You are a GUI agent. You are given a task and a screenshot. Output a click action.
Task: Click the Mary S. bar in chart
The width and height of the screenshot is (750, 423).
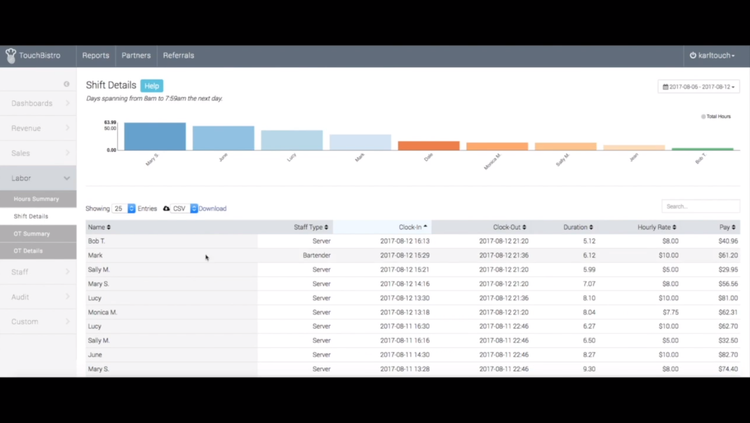(155, 136)
